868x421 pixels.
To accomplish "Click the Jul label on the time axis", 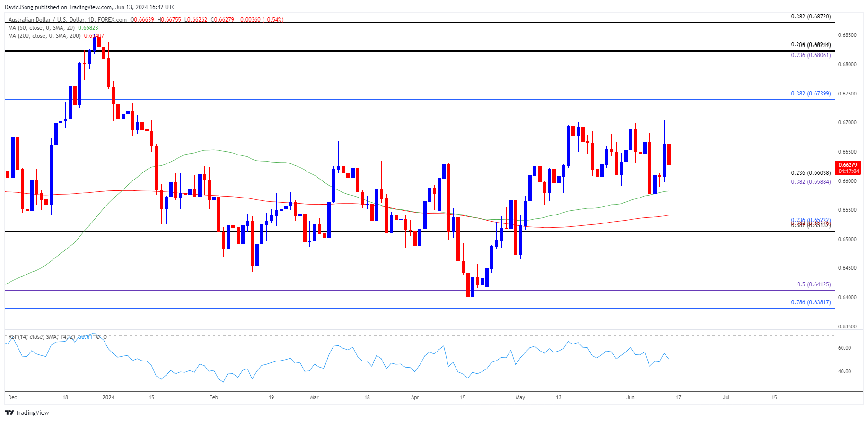I will (726, 398).
